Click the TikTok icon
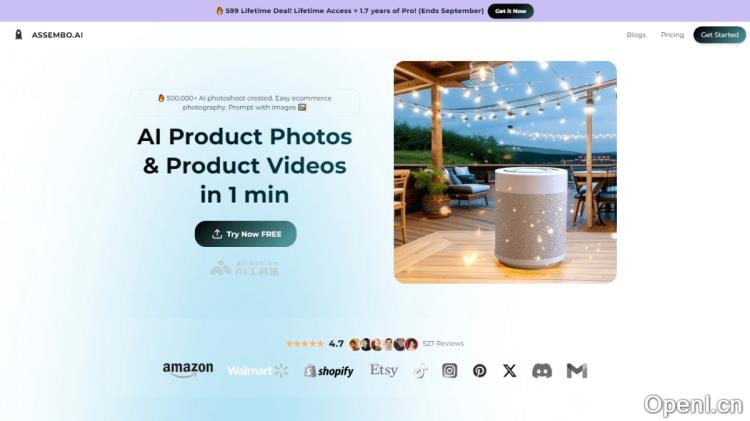Viewport: 750px width, 421px height. 420,371
